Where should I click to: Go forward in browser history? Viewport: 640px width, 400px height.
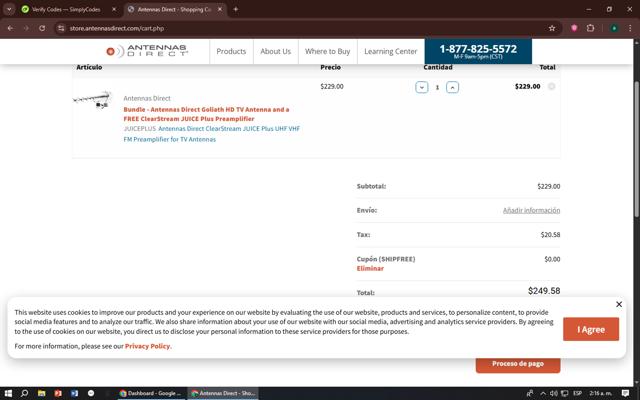click(26, 28)
